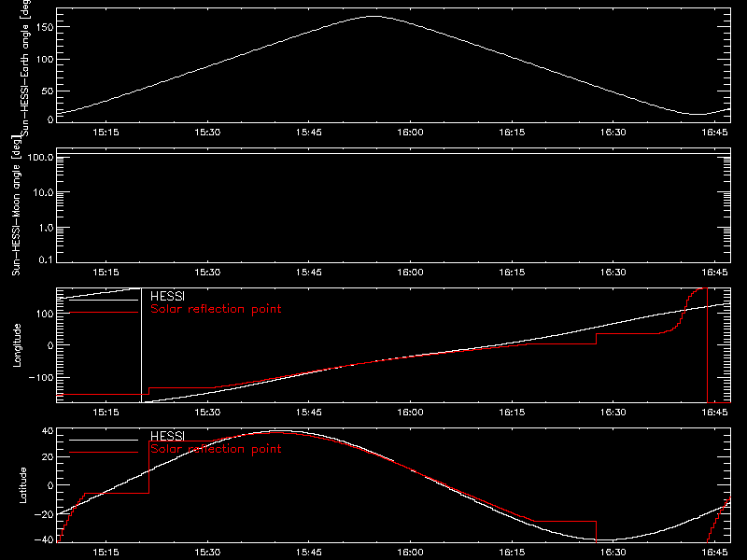Click white HESSI legend line sample in Latitude plot
This screenshot has width=747, height=560.
click(104, 440)
